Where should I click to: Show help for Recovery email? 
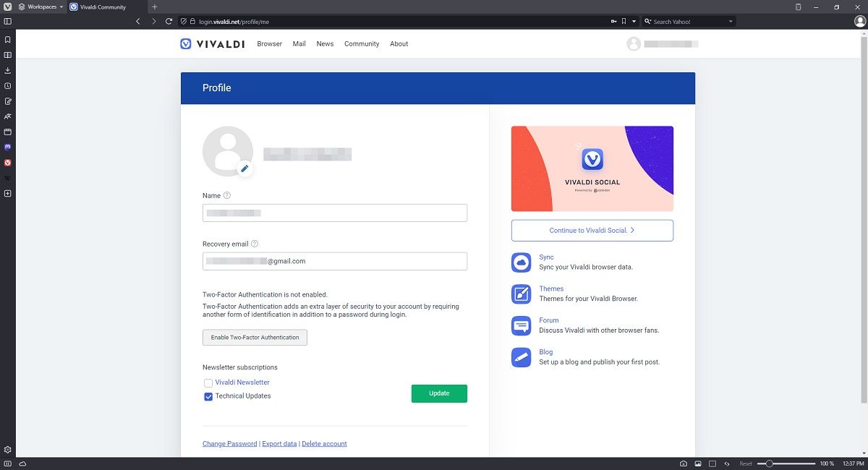tap(255, 244)
